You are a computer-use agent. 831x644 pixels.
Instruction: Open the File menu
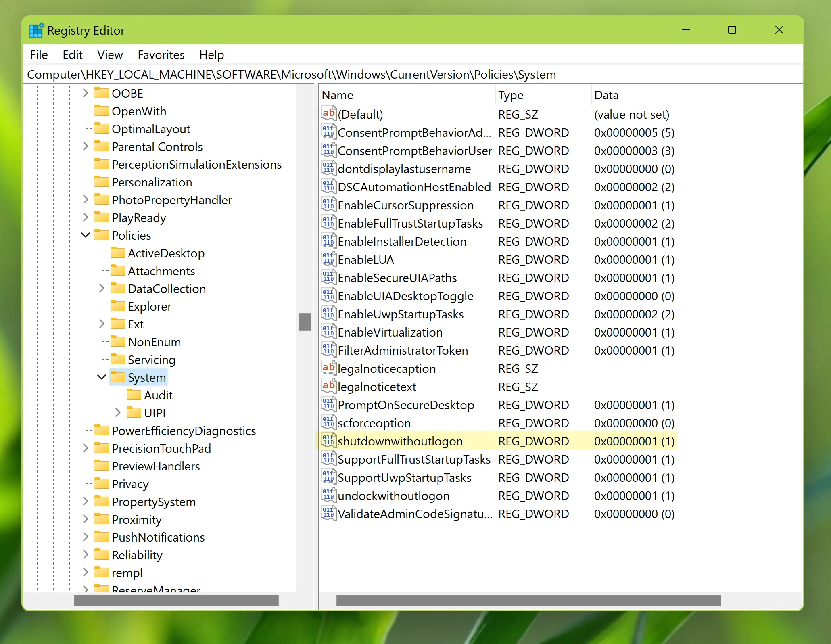click(x=39, y=54)
